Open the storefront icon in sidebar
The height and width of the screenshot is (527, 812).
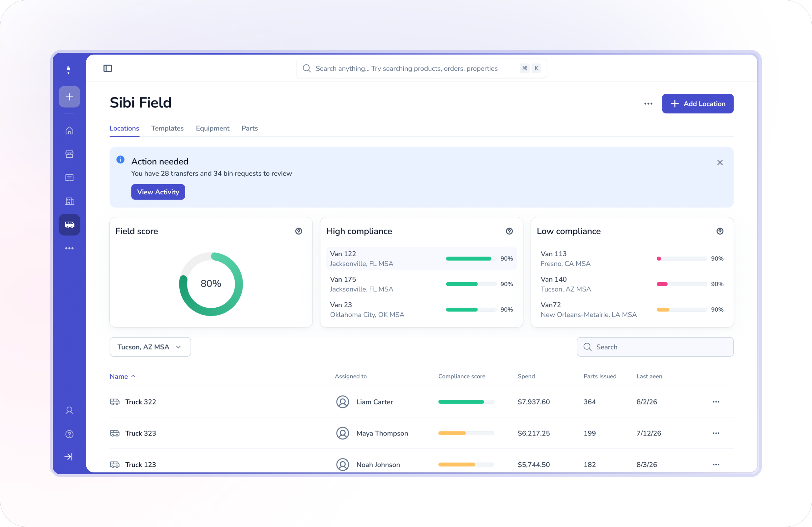click(69, 154)
